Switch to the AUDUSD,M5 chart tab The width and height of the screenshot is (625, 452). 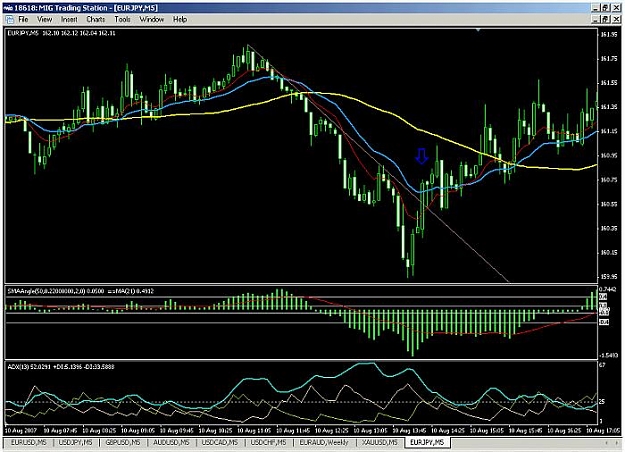coord(171,442)
